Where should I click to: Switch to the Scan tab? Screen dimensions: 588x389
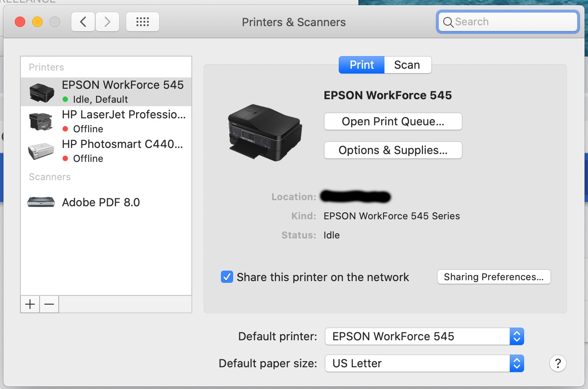click(408, 65)
